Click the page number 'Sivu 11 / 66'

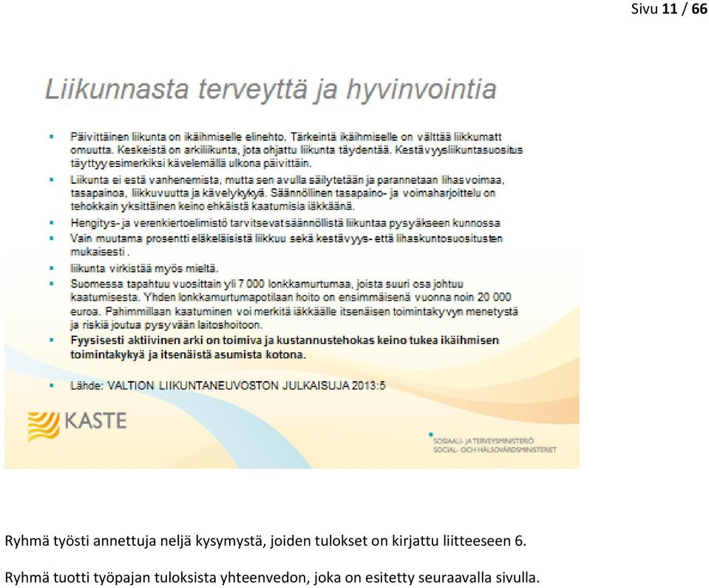(669, 9)
